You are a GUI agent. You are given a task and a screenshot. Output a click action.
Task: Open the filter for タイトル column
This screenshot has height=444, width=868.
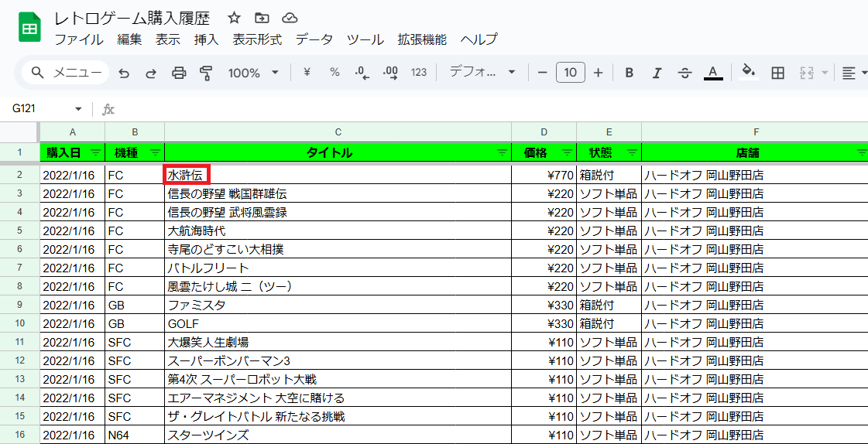tap(502, 152)
